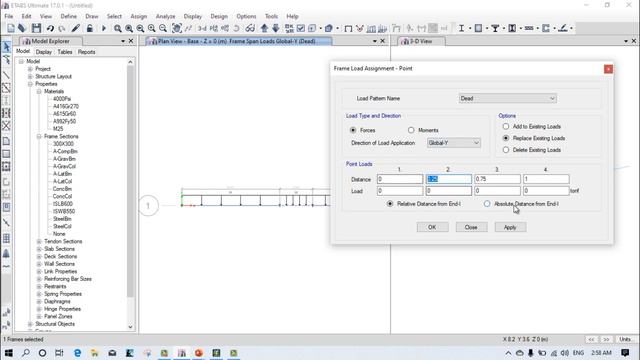Open Microsoft Edge from the taskbar
640x360 pixels.
point(77,353)
